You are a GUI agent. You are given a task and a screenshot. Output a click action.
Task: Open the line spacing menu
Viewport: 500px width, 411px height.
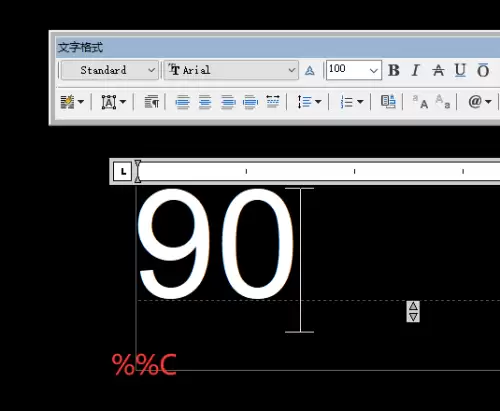309,102
